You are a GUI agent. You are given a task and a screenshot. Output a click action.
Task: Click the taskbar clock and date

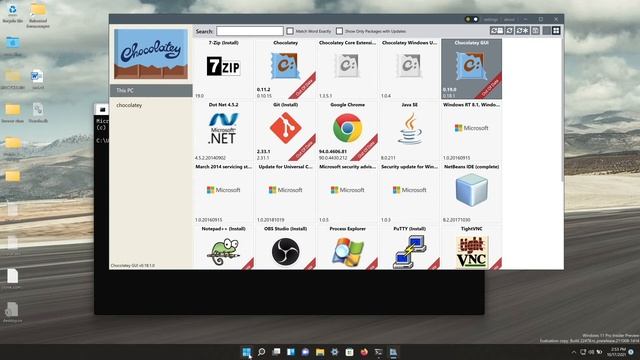coord(616,352)
